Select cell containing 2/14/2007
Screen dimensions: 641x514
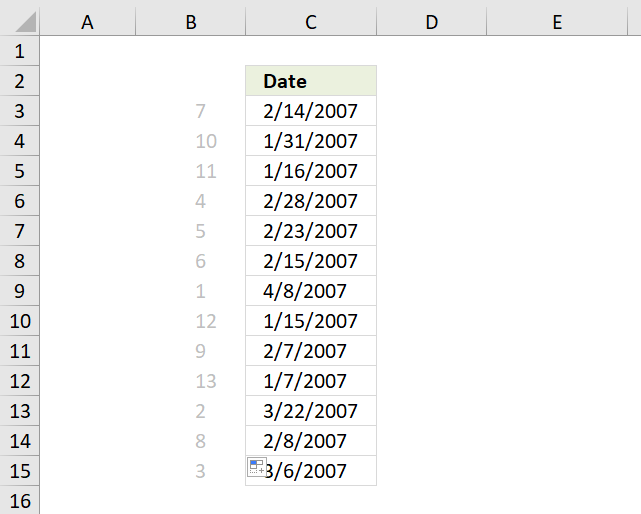pyautogui.click(x=311, y=111)
